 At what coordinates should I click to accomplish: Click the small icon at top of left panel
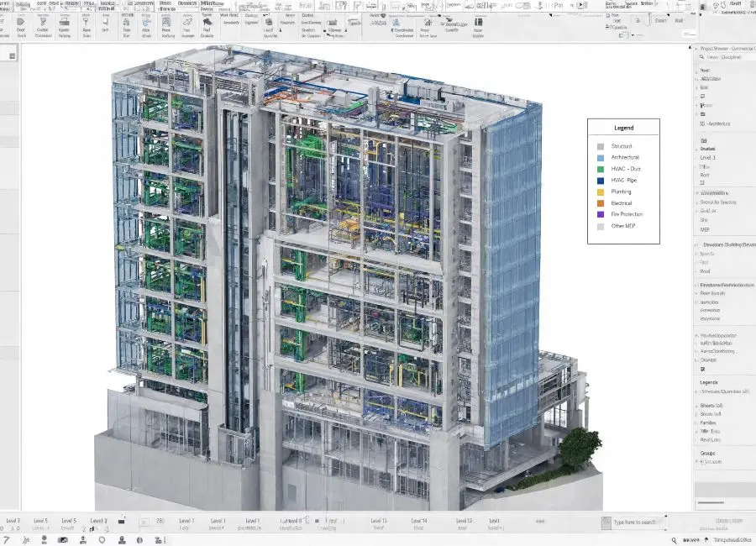tap(12, 56)
